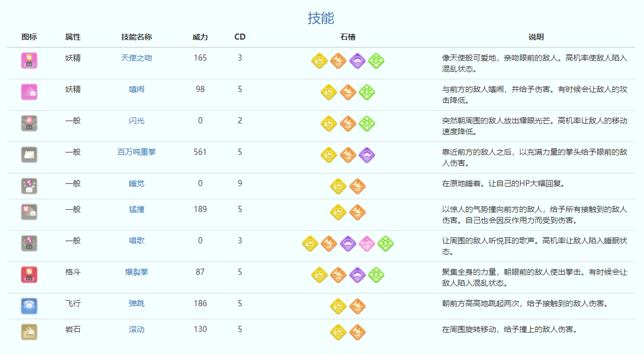Click the description 在原地睡着。让自己的HP大幅回复。

click(x=504, y=183)
